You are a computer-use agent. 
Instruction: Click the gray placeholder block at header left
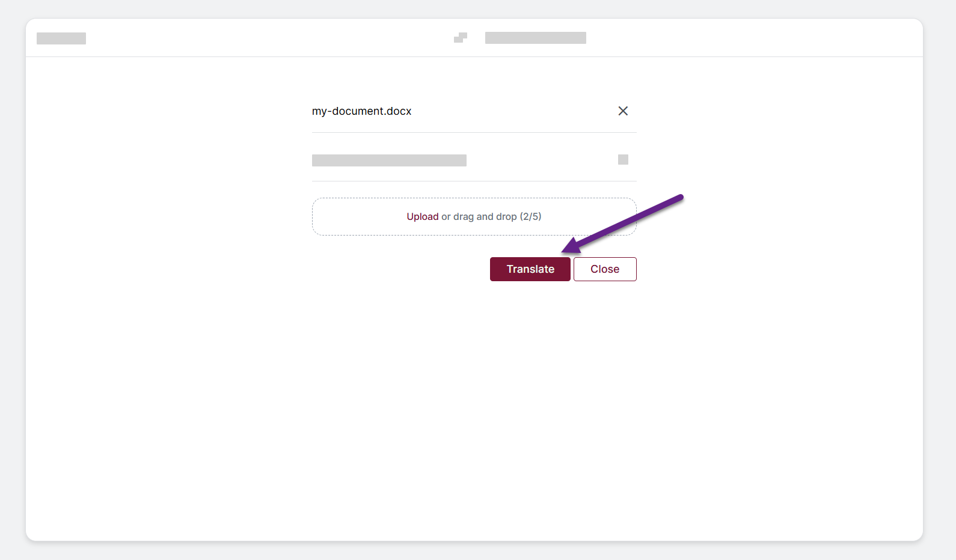point(61,38)
